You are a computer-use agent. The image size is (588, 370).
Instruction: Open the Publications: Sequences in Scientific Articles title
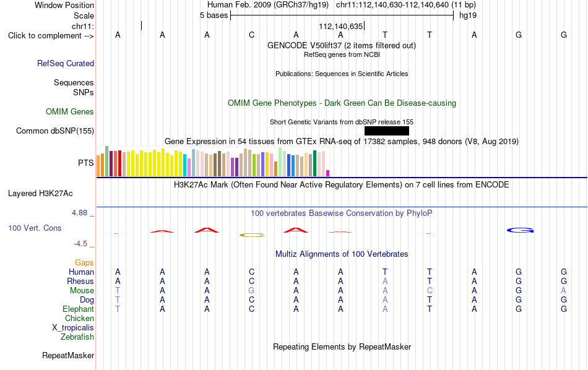[x=342, y=74]
